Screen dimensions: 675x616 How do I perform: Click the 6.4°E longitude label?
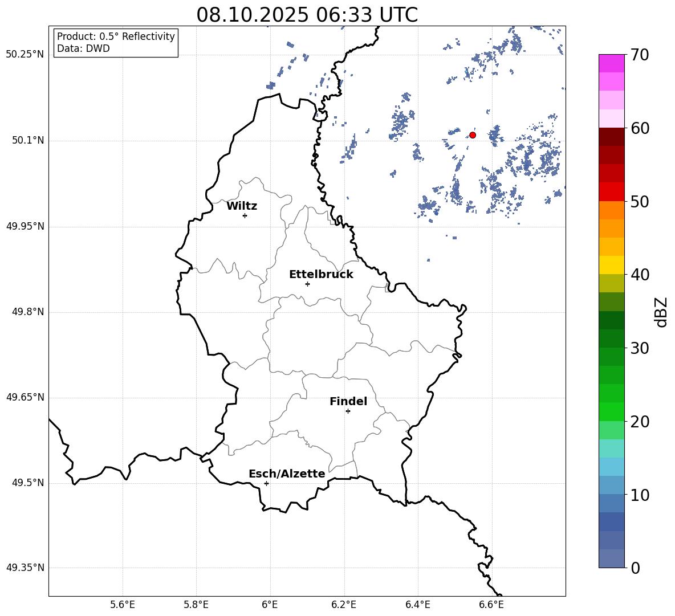(x=418, y=605)
